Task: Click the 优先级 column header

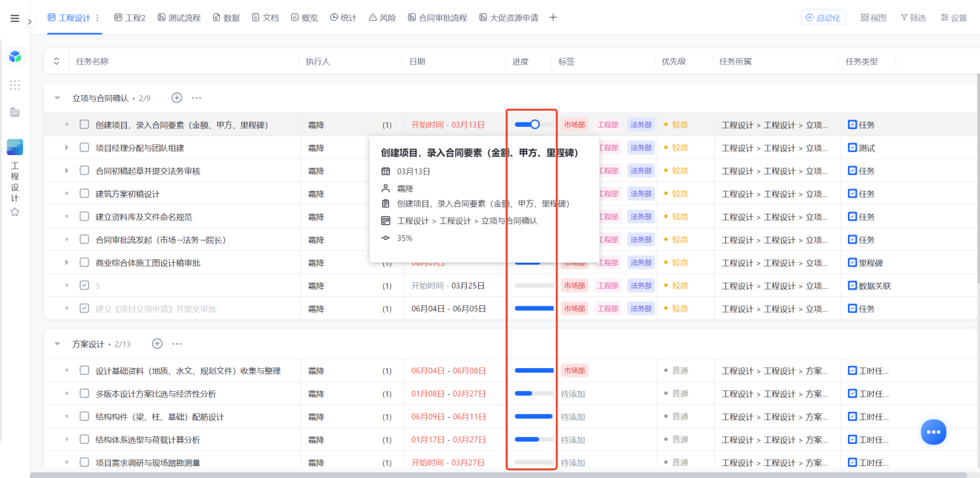Action: point(673,62)
